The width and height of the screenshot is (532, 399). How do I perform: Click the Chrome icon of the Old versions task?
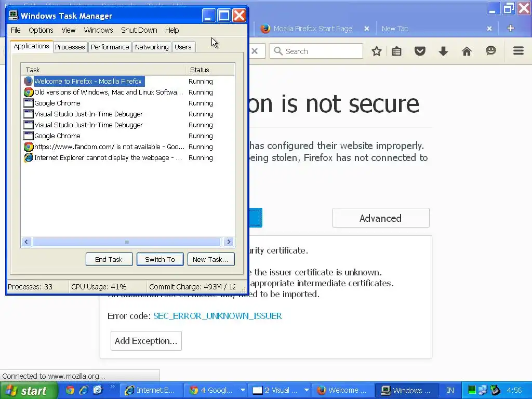tap(29, 92)
